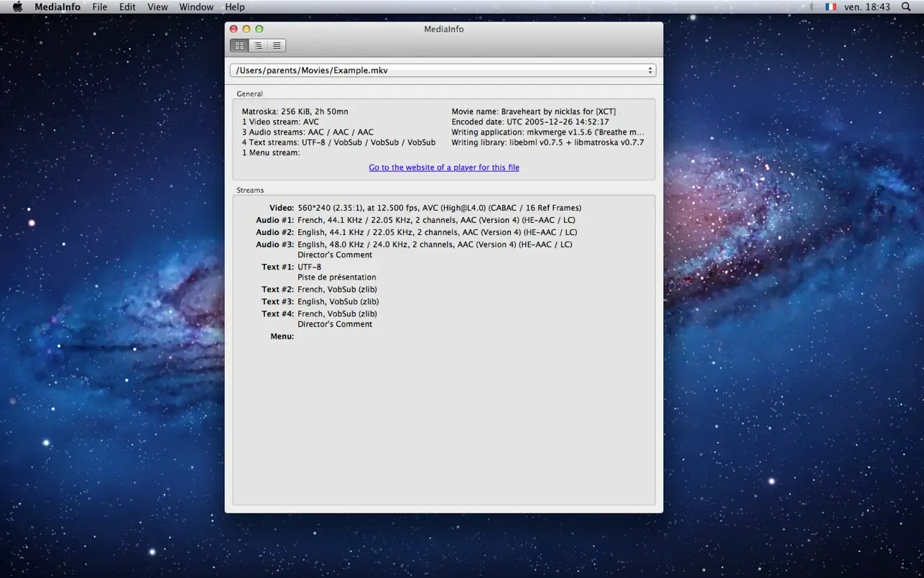The height and width of the screenshot is (578, 924).
Task: Open the View menu
Action: pos(157,6)
